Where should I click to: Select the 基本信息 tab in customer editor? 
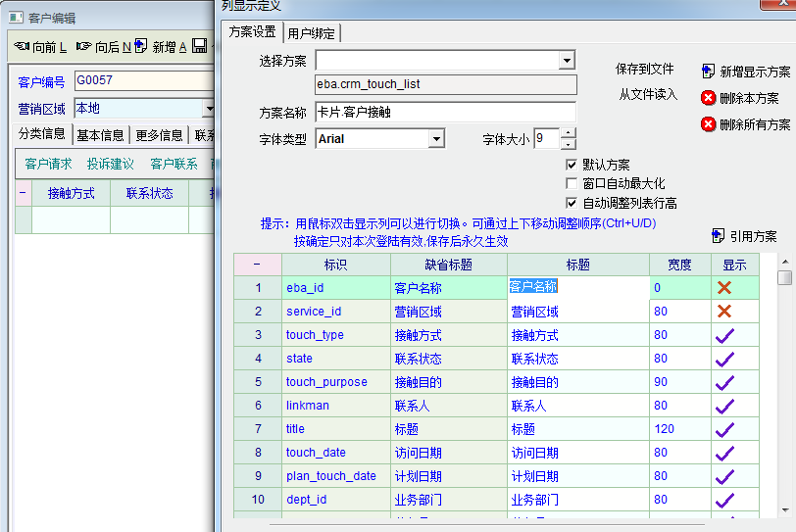pyautogui.click(x=100, y=135)
